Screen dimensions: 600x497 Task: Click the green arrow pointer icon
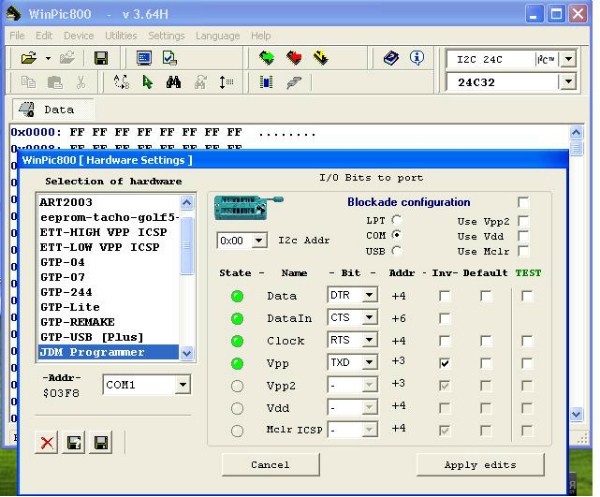point(147,82)
